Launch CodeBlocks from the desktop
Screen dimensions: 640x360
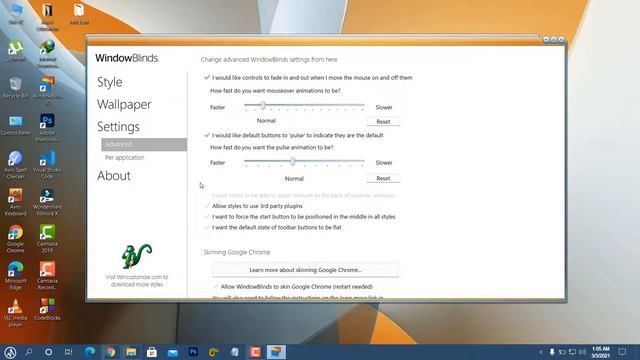pos(47,310)
